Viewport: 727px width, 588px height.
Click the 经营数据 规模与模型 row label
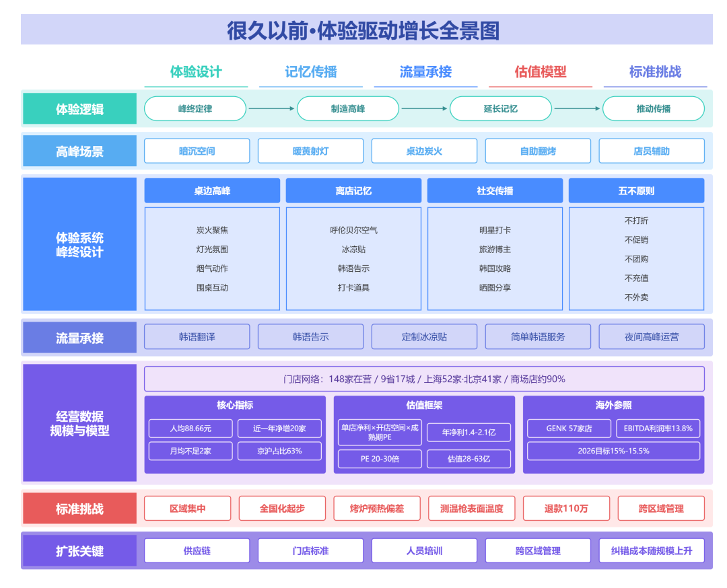point(79,423)
